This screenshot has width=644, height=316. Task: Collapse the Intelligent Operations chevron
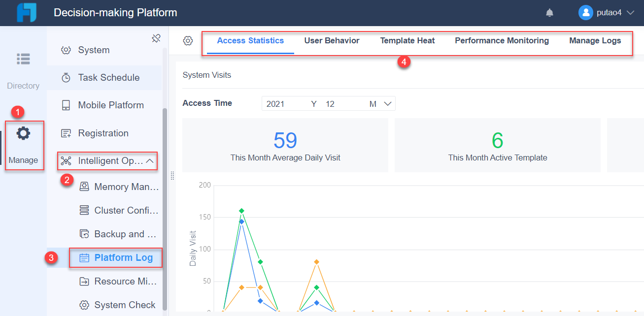coord(151,161)
